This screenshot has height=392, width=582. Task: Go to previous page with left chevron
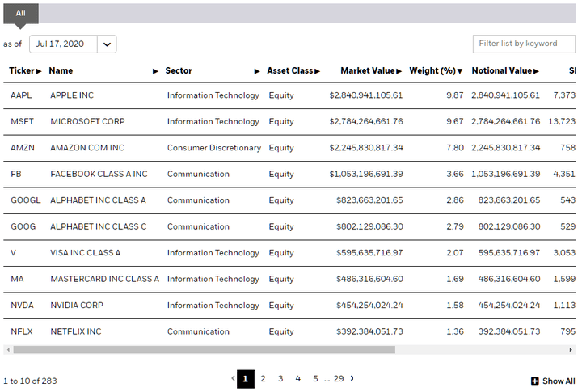233,378
